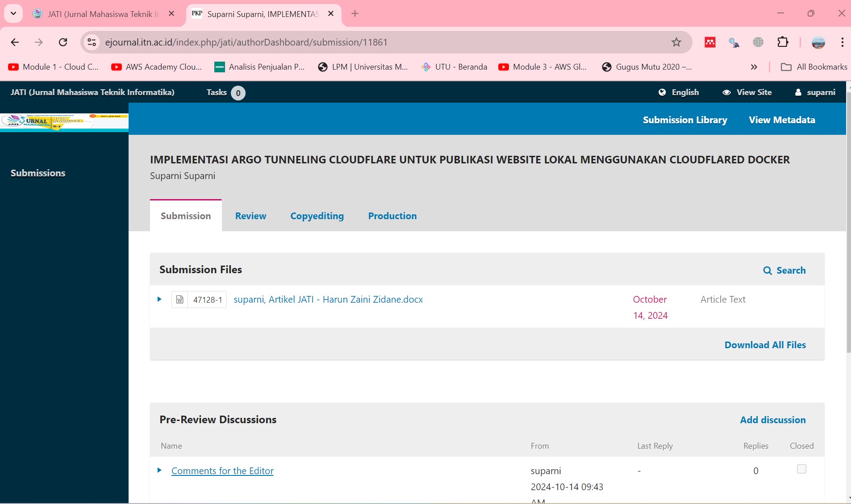Switch to the Production tab
Screen dimensions: 851x504
tap(392, 216)
